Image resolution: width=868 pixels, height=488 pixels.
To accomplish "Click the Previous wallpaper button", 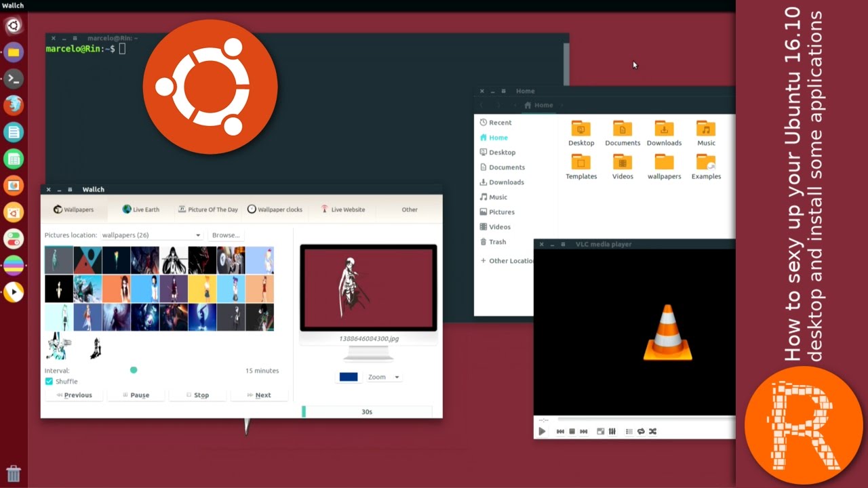I will click(x=74, y=395).
